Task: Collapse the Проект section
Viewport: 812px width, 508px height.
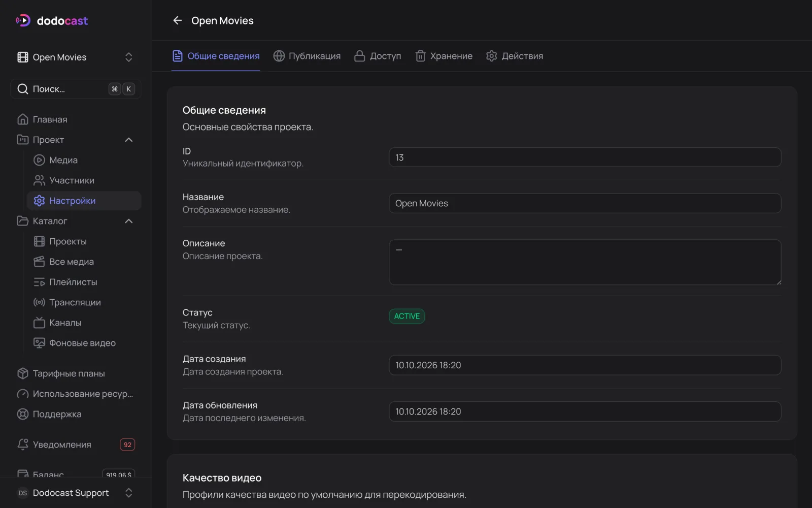Action: tap(129, 140)
